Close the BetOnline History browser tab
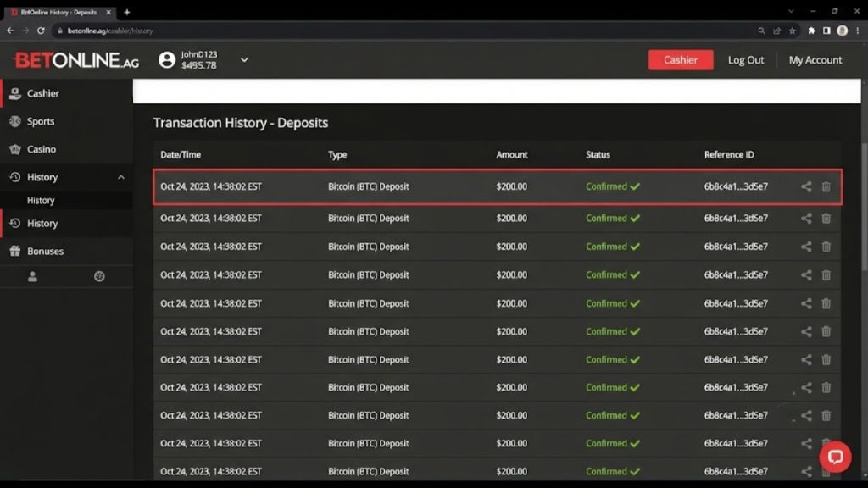868x488 pixels. tap(108, 12)
